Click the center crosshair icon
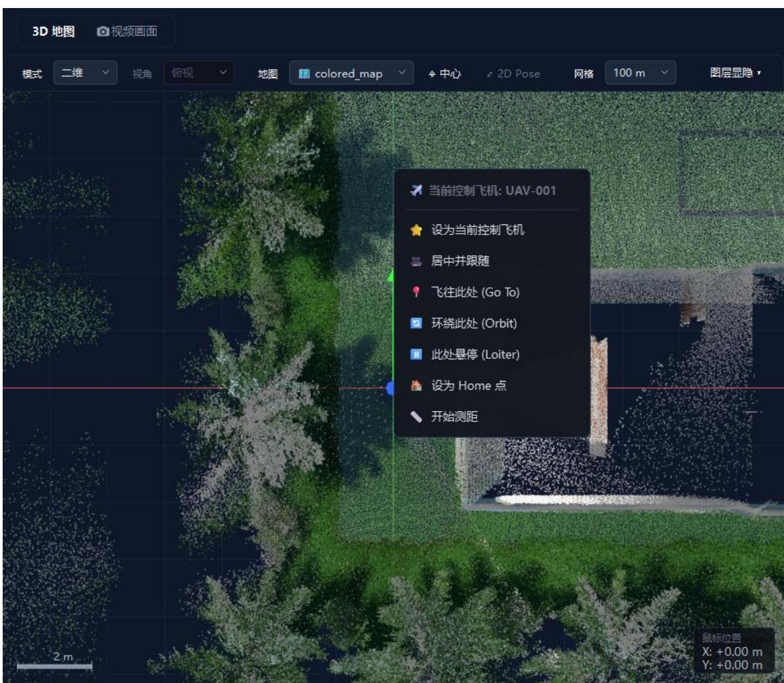Screen dimensions: 784x683 [x=432, y=74]
